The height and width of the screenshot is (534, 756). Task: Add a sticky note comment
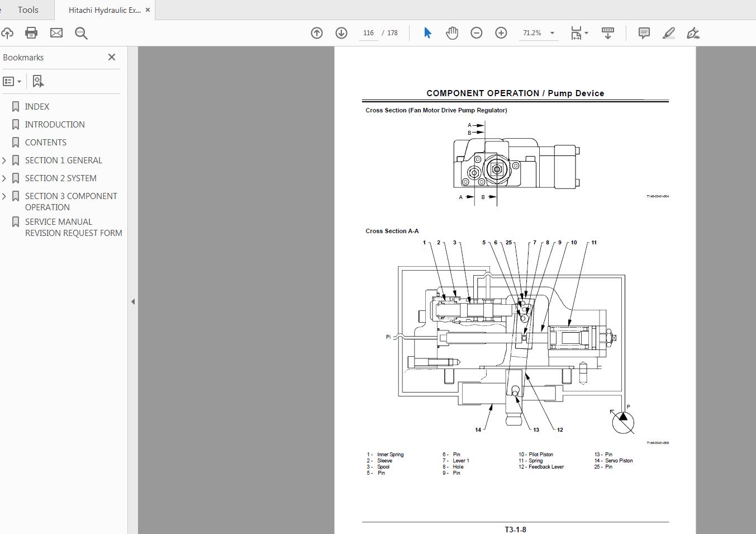click(644, 32)
